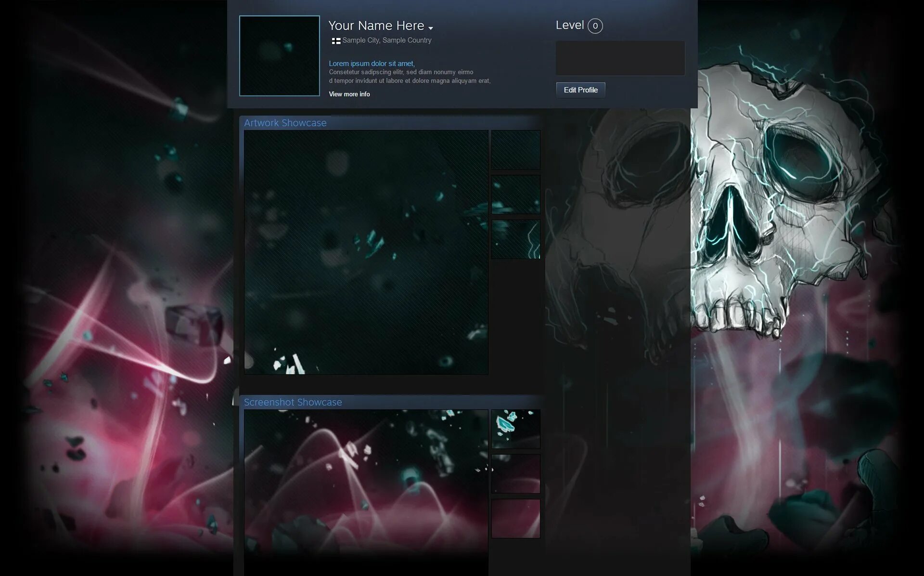
Task: Open the large Artwork Showcase image
Action: point(366,252)
